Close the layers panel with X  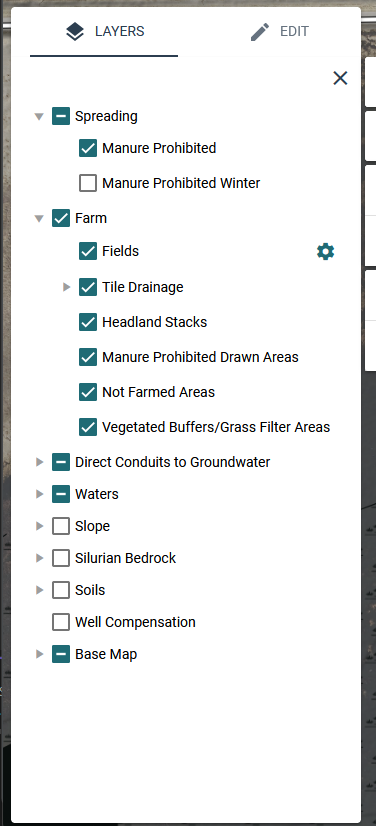click(340, 78)
